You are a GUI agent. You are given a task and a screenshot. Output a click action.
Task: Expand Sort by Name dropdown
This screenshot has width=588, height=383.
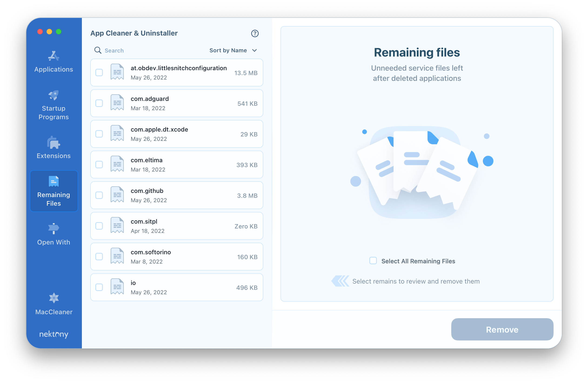click(232, 50)
